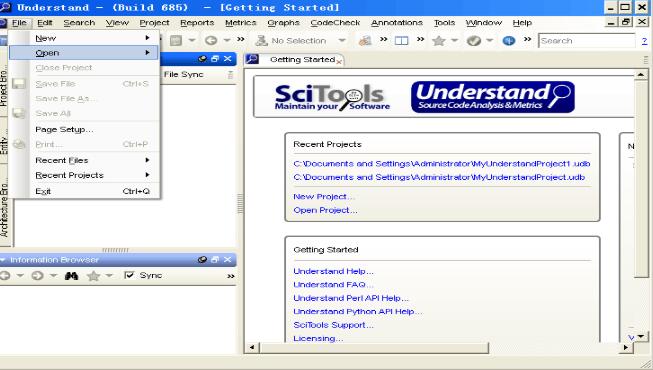Image resolution: width=653 pixels, height=370 pixels.
Task: Toggle the Sync checkbox in Information Browser
Action: (129, 275)
